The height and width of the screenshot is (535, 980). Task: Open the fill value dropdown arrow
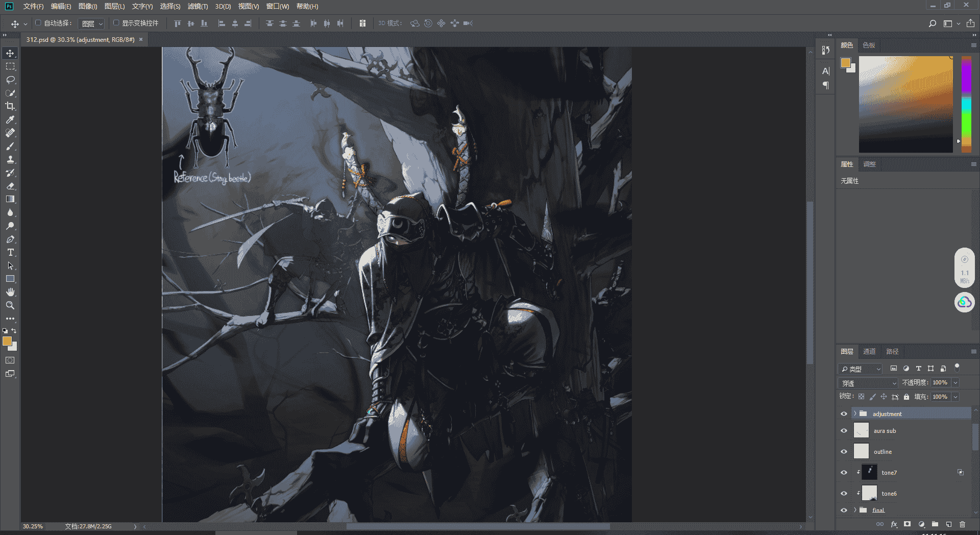pyautogui.click(x=955, y=397)
